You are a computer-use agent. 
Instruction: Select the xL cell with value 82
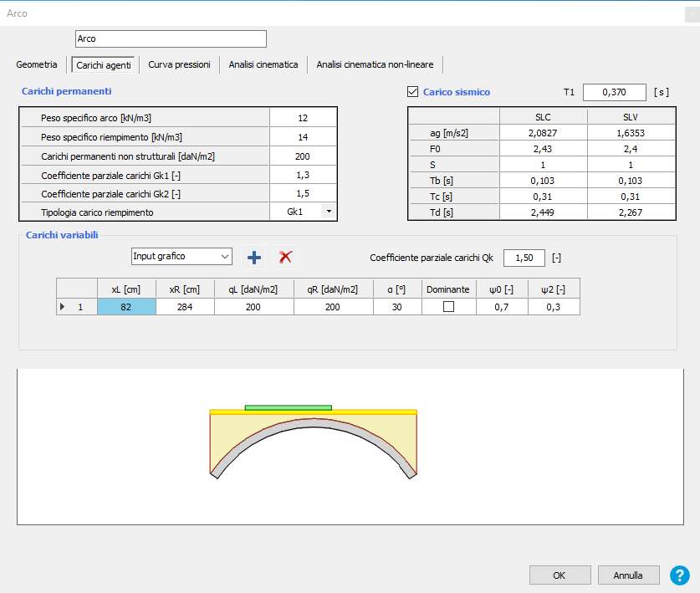coord(126,307)
